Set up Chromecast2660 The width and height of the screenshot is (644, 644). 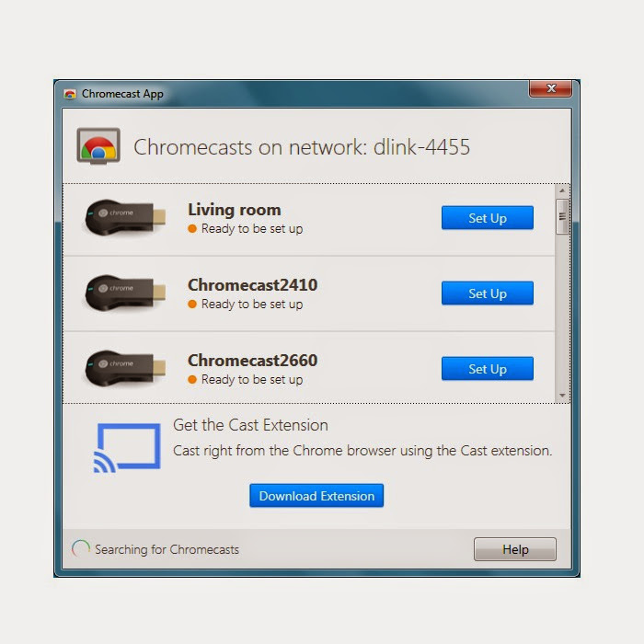488,368
